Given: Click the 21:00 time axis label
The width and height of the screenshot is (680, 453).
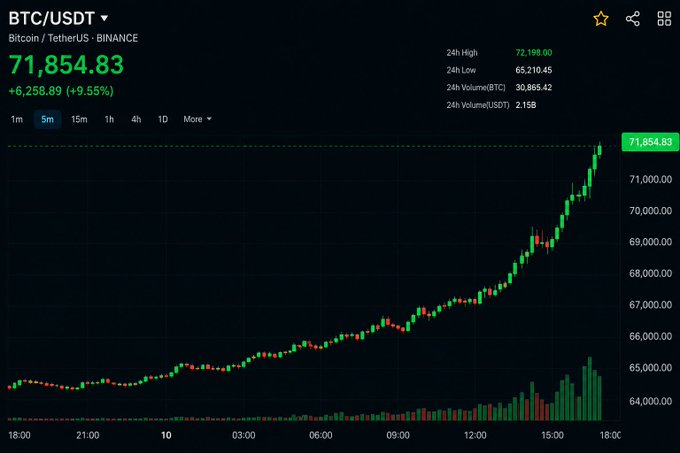Looking at the screenshot, I should 88,435.
